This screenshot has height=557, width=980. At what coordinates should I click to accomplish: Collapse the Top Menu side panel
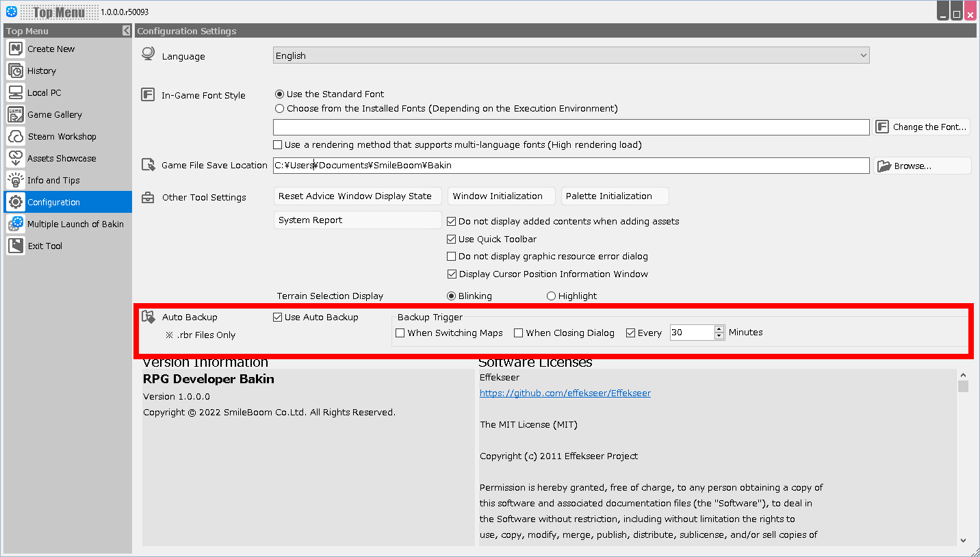[127, 31]
